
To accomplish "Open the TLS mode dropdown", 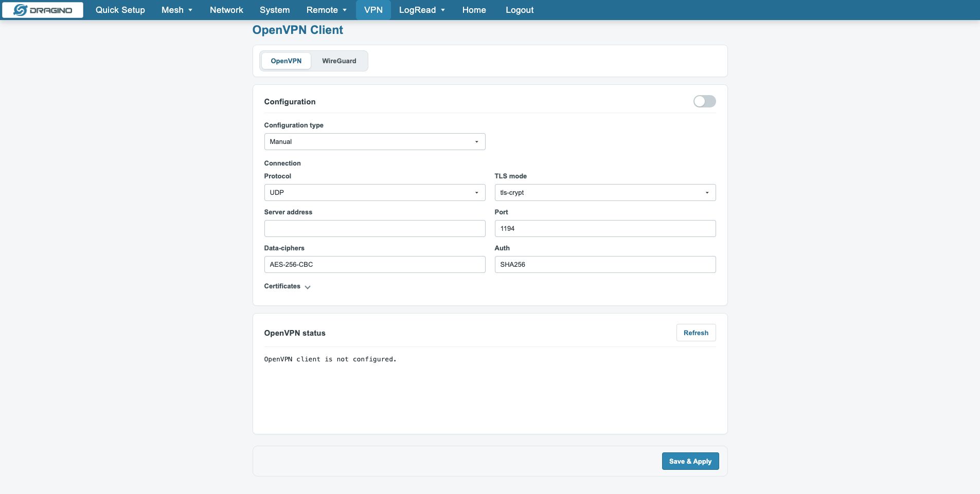I will point(605,192).
